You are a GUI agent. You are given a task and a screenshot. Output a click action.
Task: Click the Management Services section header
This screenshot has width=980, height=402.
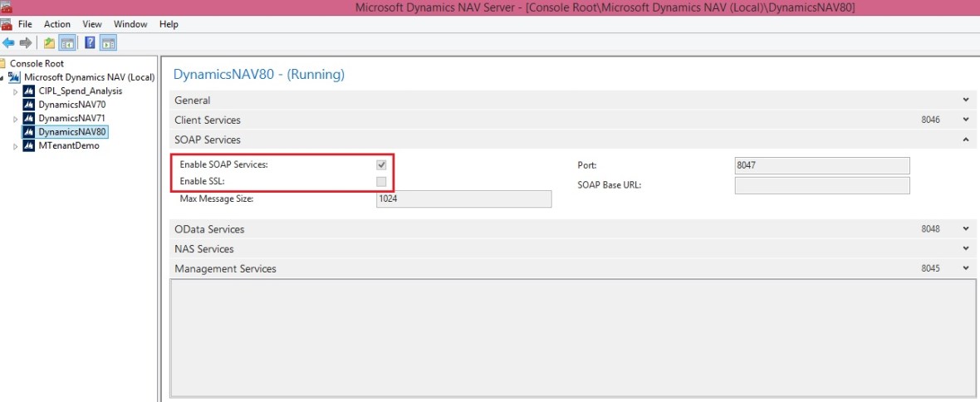225,269
